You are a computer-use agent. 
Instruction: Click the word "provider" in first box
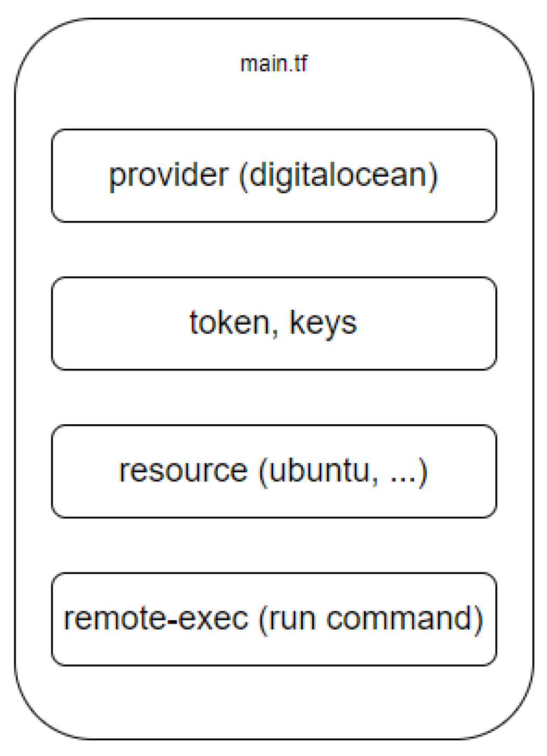coord(169,176)
